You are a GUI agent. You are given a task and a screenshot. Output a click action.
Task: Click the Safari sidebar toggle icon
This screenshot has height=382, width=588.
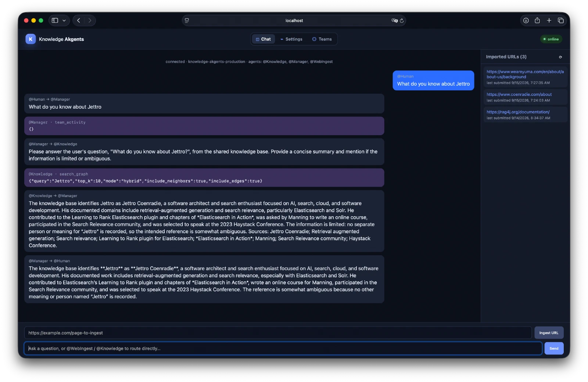(55, 21)
